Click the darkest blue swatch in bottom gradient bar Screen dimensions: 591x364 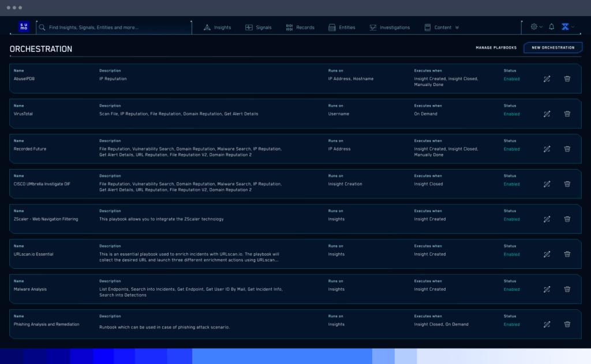(12, 358)
